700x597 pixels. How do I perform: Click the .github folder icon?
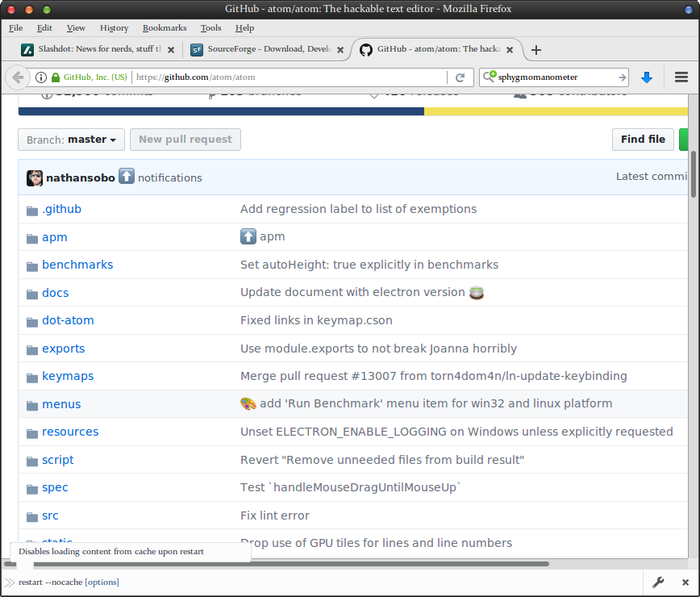pos(31,211)
